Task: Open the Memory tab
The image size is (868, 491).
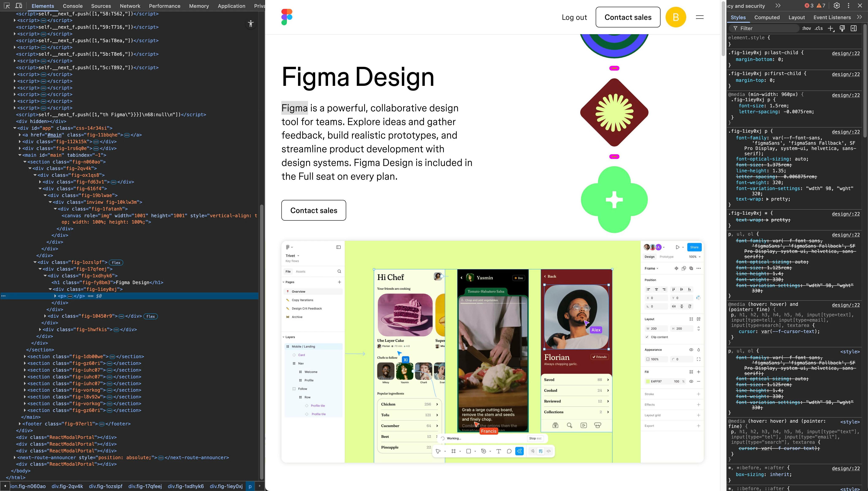Action: coord(199,6)
